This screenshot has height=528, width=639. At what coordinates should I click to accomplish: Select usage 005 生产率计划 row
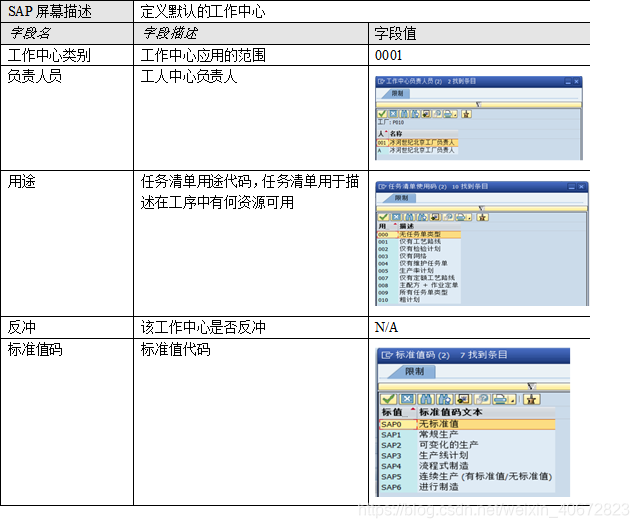419,271
